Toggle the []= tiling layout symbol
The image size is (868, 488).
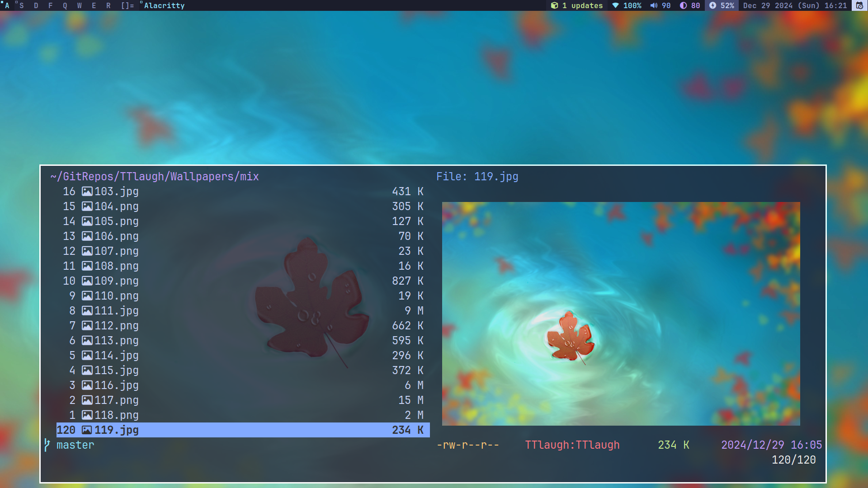click(x=127, y=5)
